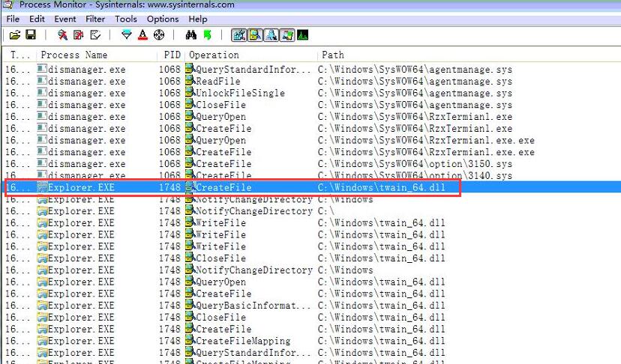Open the Event menu

point(65,19)
